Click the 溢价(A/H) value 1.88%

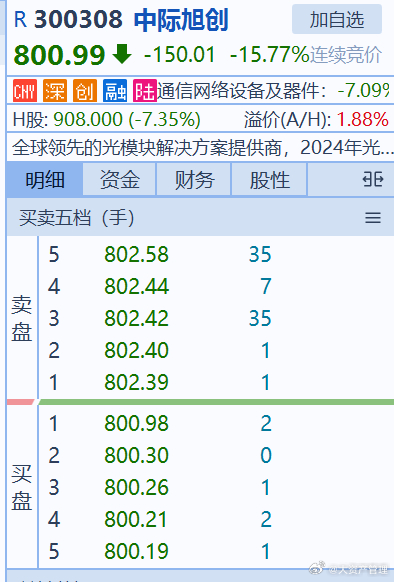[x=362, y=120]
